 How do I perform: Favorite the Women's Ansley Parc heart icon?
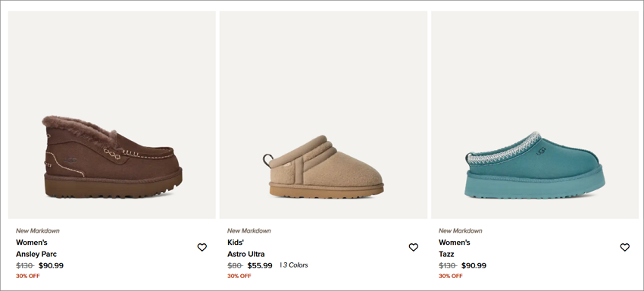point(202,248)
